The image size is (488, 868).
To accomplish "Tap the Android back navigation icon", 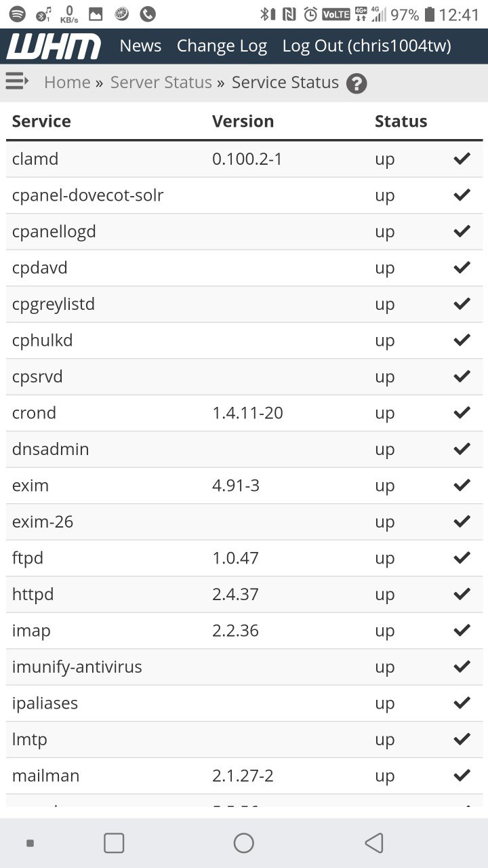I will [x=374, y=843].
